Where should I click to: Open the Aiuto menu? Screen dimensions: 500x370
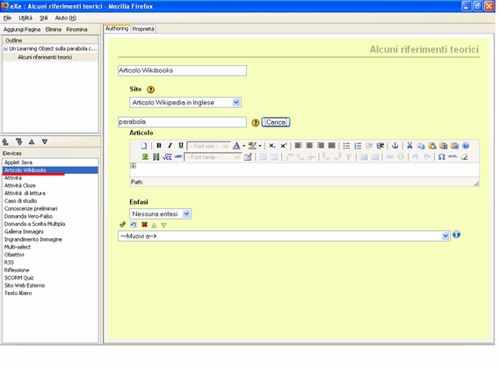[65, 18]
